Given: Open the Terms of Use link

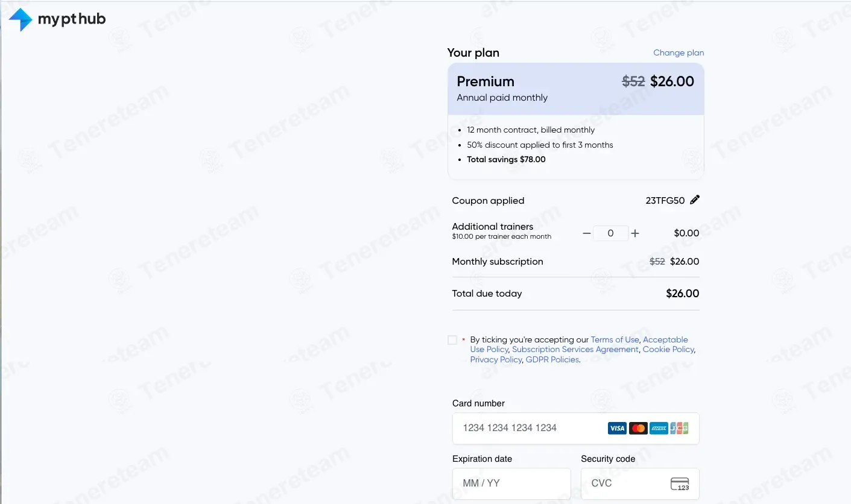Looking at the screenshot, I should 615,339.
